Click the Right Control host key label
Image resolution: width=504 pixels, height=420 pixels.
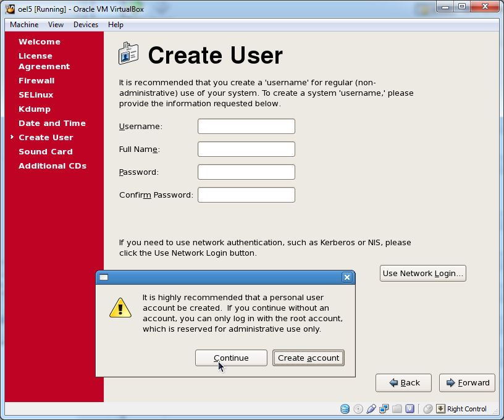click(x=467, y=409)
